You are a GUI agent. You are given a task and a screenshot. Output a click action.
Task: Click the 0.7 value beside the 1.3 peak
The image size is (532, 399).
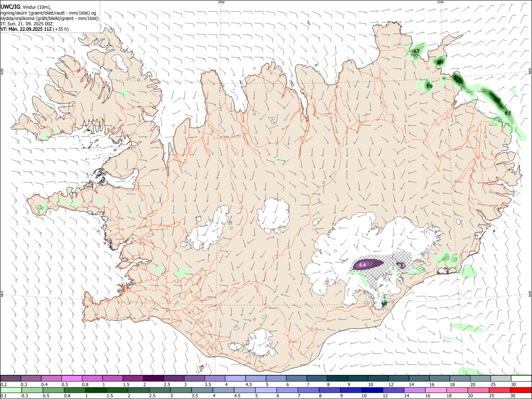[x=508, y=113]
